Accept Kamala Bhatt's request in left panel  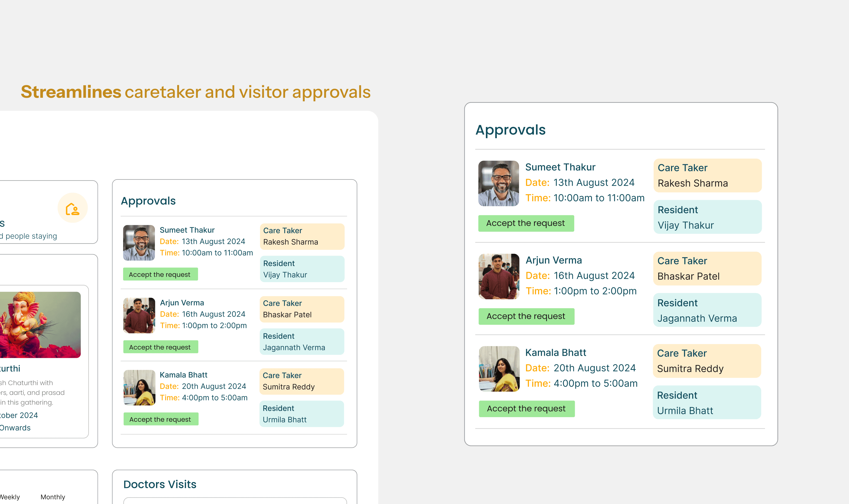161,420
